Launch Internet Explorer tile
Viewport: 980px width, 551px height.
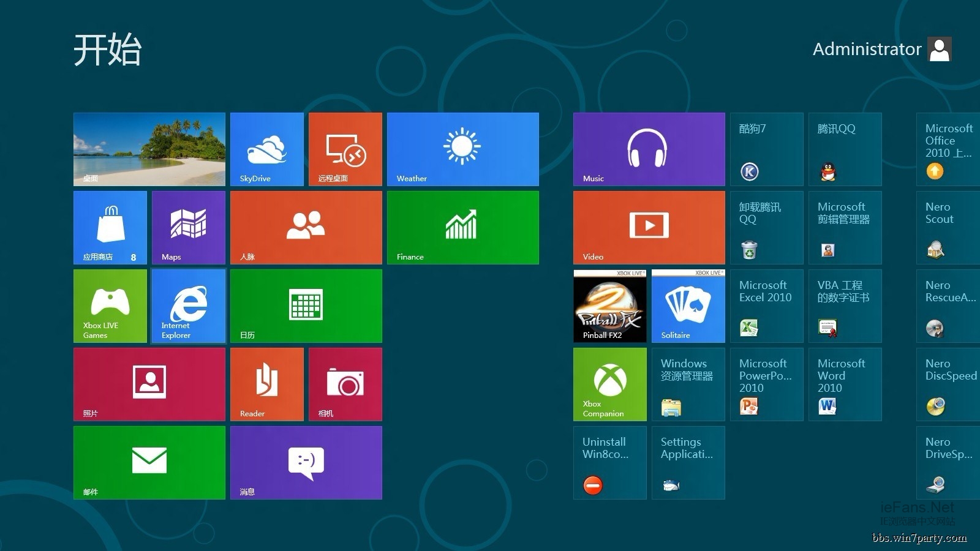point(188,306)
